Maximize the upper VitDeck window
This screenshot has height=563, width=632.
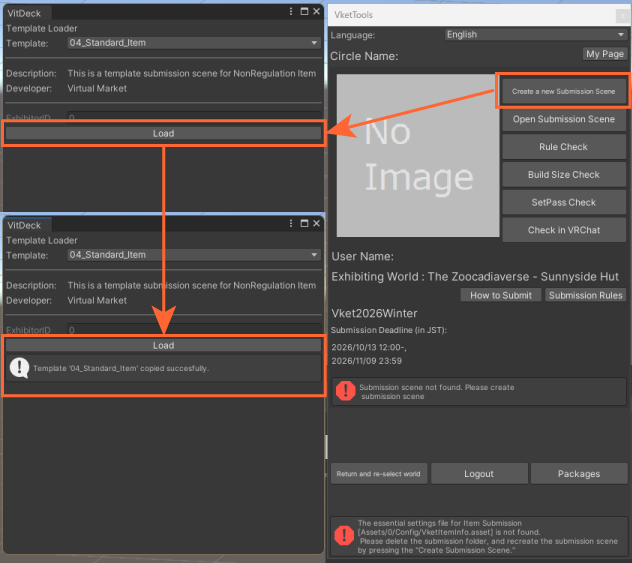(x=304, y=12)
